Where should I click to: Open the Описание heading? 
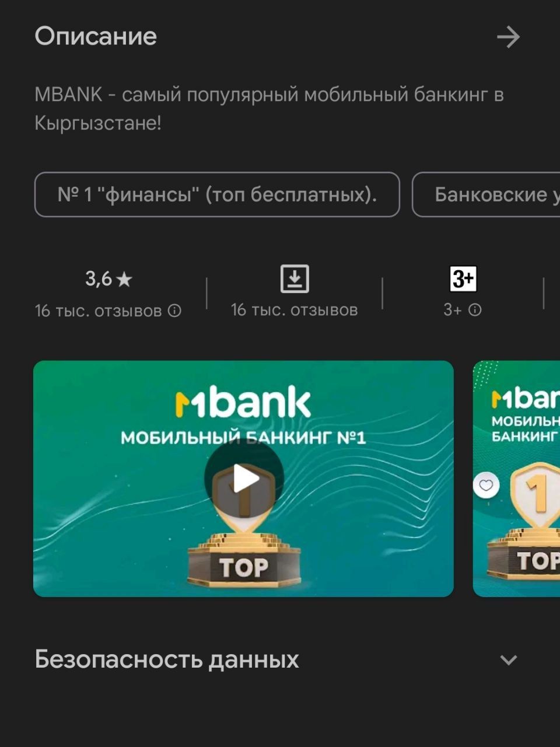point(96,37)
